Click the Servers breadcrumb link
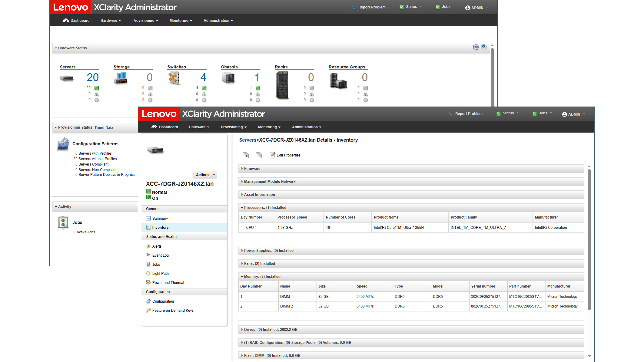Viewport: 644px width, 362px height. 248,140
